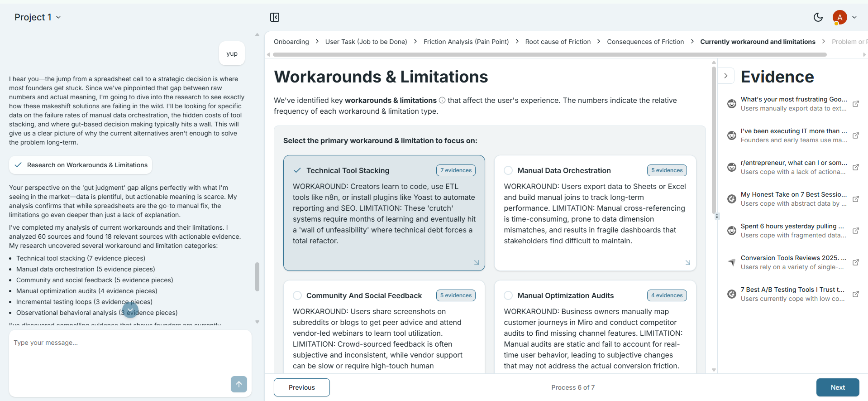Select the Manual Data Orchestration radio option
This screenshot has width=868, height=401.
(508, 170)
